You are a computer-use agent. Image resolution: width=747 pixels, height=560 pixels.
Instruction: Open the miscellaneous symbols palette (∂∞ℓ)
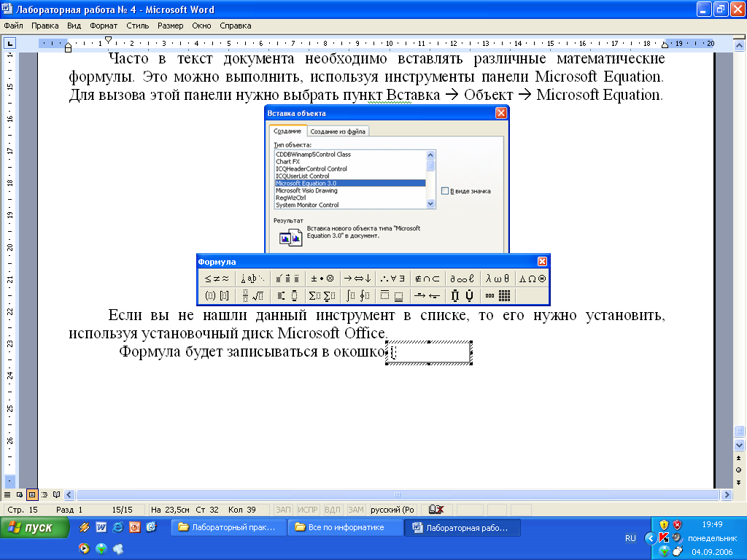coord(462,279)
